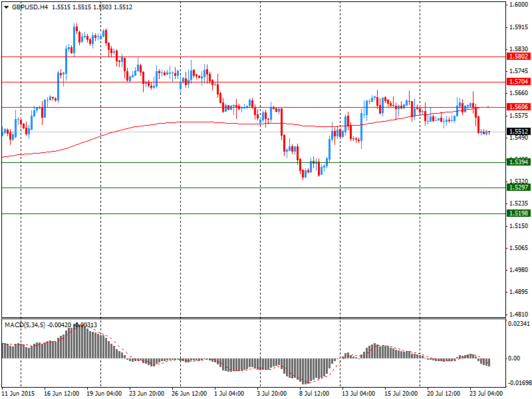Select the OHLC values 1.5515 1.5515 1.5503 1.5512
This screenshot has width=532, height=399.
coord(92,7)
